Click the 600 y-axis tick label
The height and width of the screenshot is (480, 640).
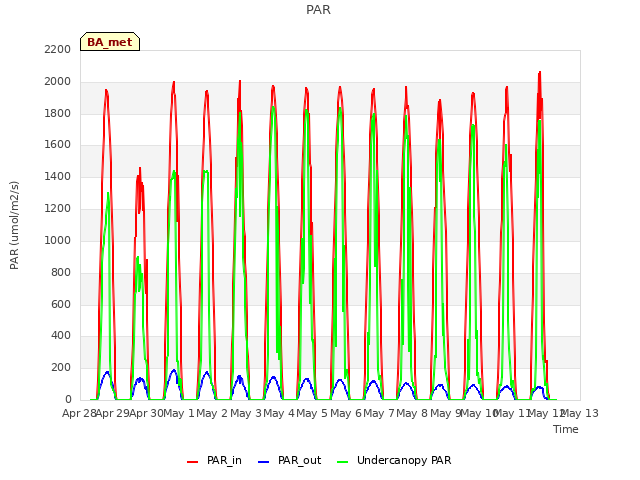pos(61,304)
